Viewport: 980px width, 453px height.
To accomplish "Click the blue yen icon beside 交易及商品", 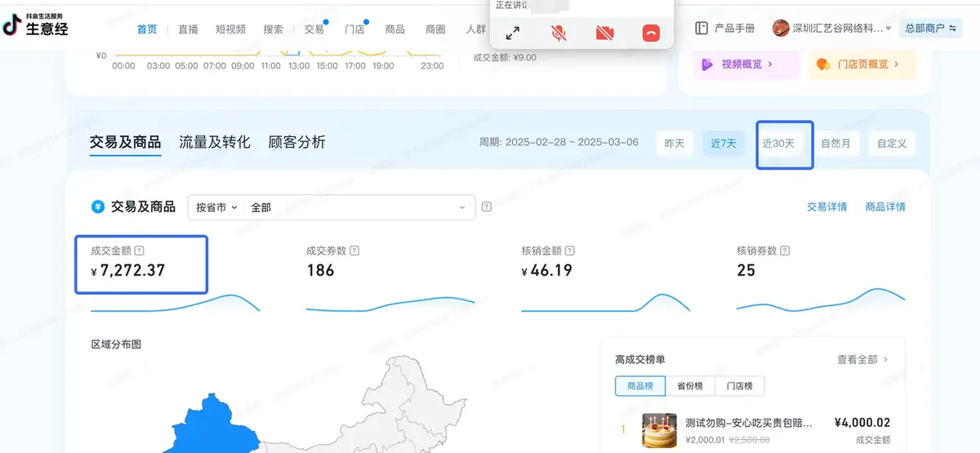I will 98,207.
